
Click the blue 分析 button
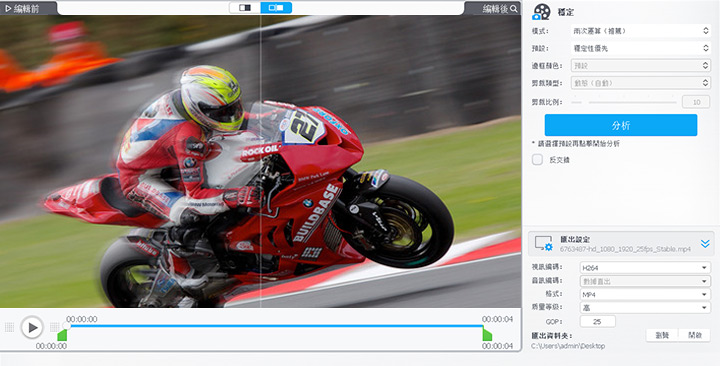click(x=621, y=125)
